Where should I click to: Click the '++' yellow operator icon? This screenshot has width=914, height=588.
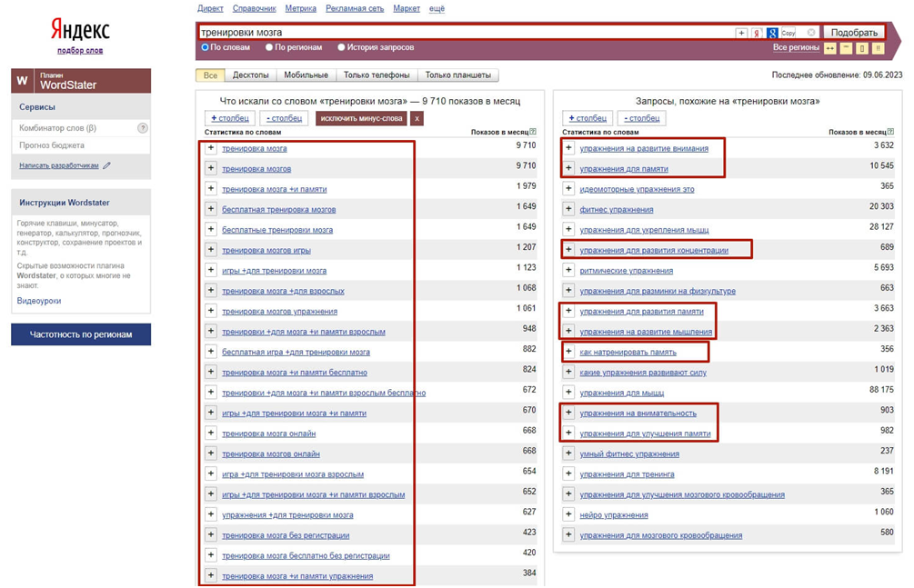point(830,48)
